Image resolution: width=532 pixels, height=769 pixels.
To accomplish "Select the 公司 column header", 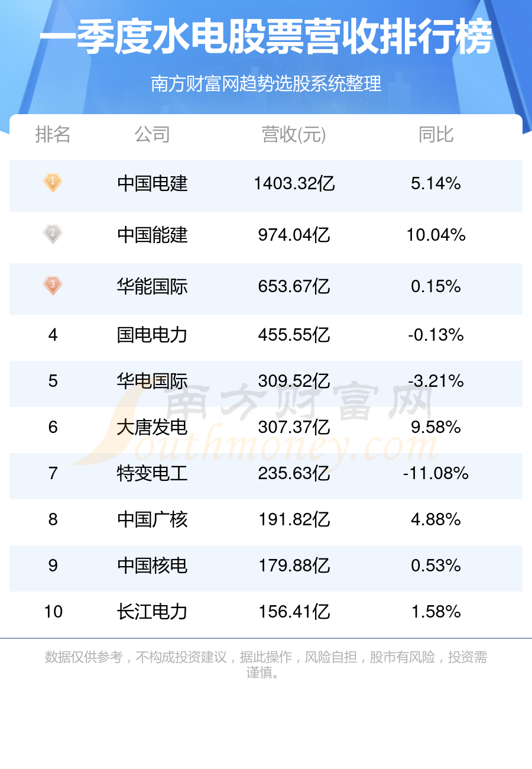I will click(x=153, y=135).
